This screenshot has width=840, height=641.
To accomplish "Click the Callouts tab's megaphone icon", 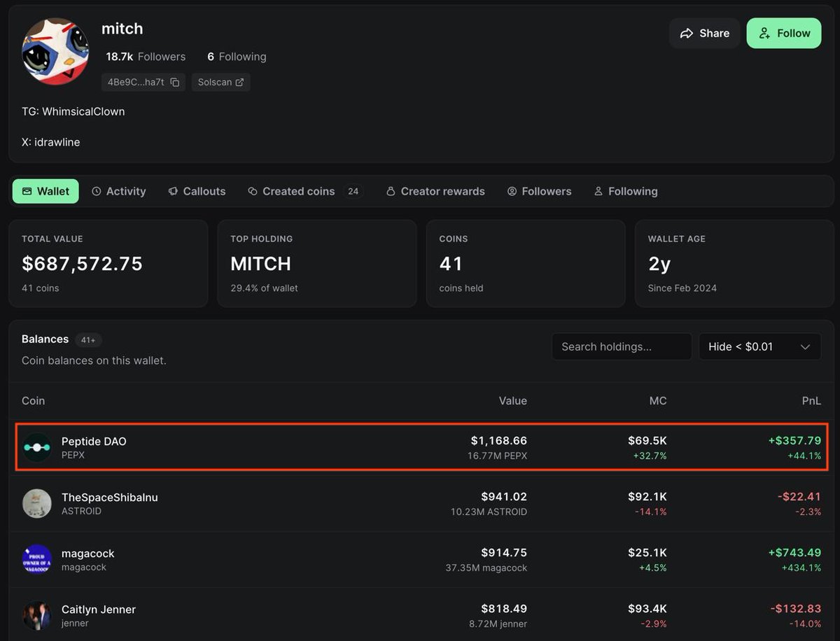I will coord(173,191).
